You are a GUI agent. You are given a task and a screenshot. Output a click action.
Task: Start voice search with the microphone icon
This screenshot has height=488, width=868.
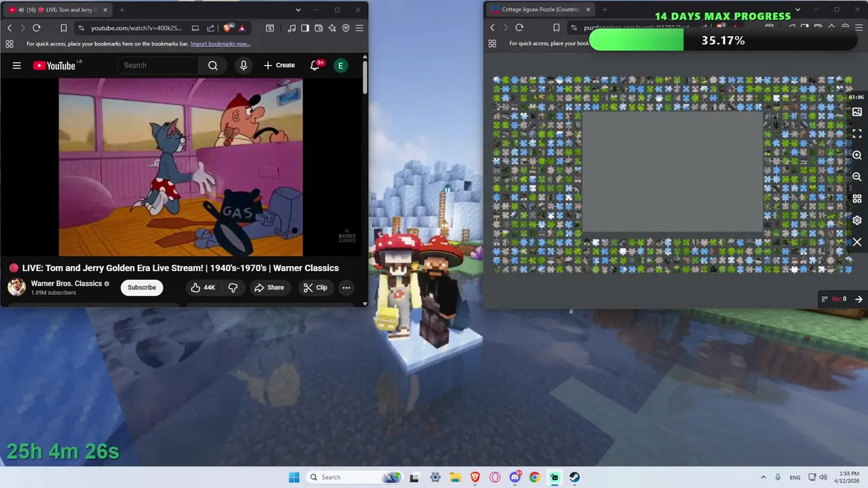243,65
